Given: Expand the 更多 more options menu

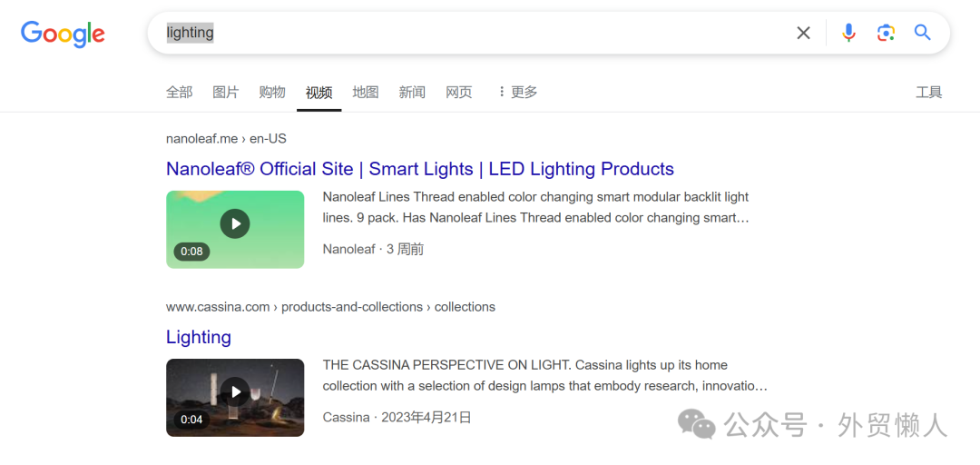Looking at the screenshot, I should pyautogui.click(x=517, y=92).
